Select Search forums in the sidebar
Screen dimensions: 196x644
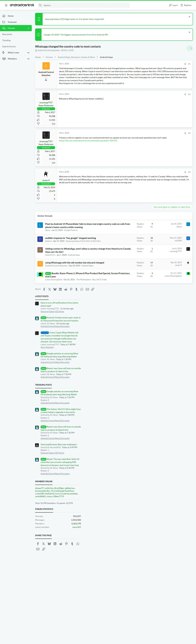coord(9,46)
